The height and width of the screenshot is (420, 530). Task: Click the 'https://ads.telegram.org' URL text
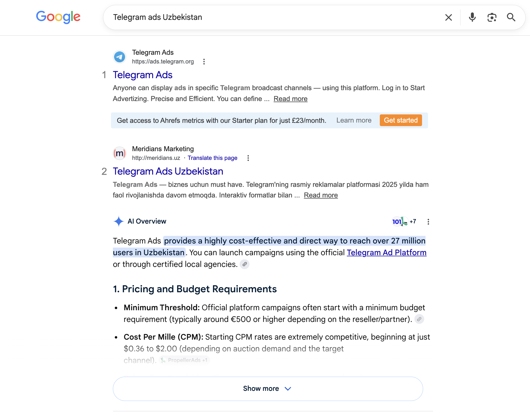(x=163, y=62)
